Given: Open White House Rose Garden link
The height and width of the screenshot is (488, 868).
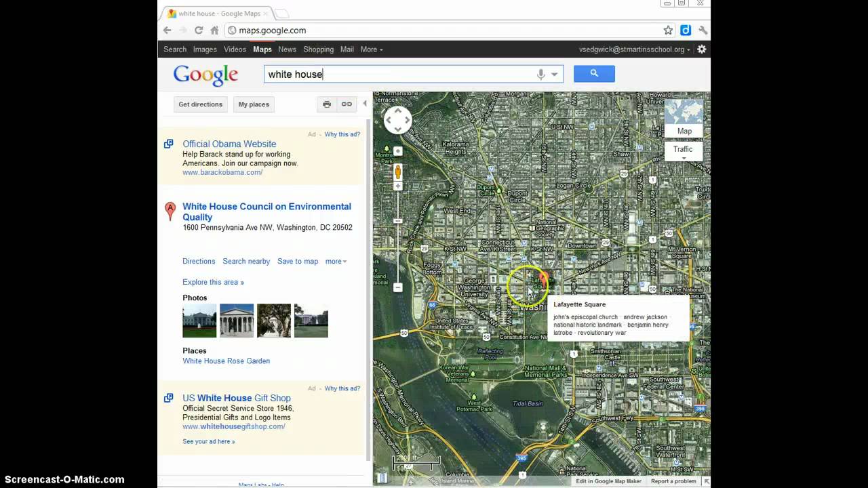Looking at the screenshot, I should coord(226,361).
